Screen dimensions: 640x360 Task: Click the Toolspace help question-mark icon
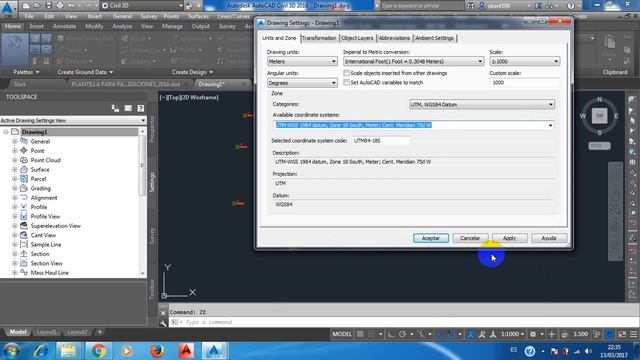point(140,108)
